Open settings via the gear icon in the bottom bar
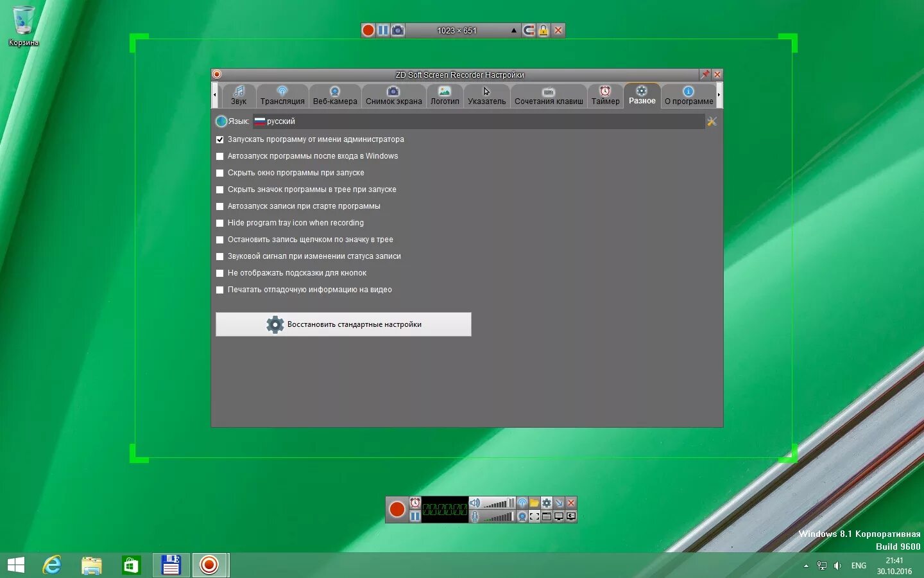Viewport: 924px width, 578px height. click(547, 503)
